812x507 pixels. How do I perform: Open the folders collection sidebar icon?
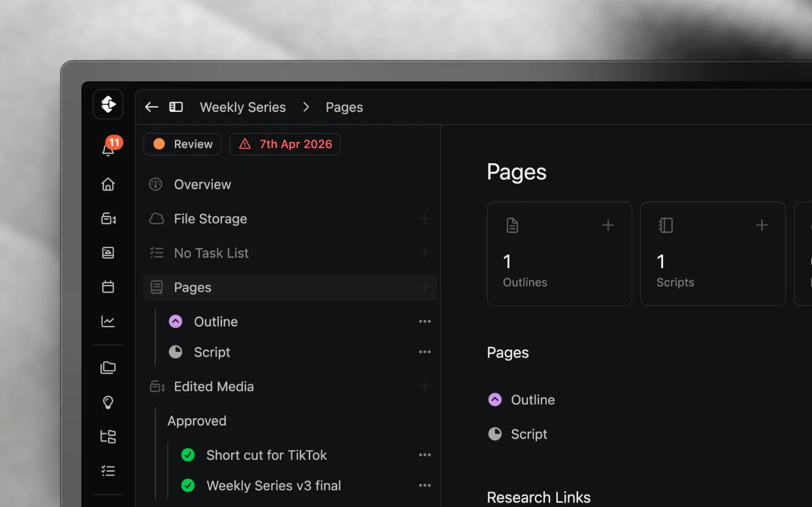coord(108,367)
